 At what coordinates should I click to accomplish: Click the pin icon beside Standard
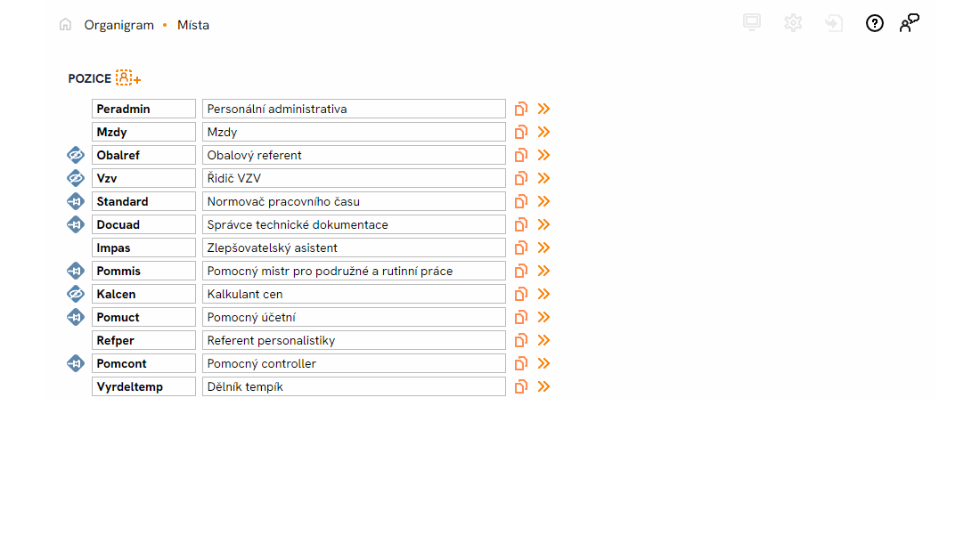[75, 201]
